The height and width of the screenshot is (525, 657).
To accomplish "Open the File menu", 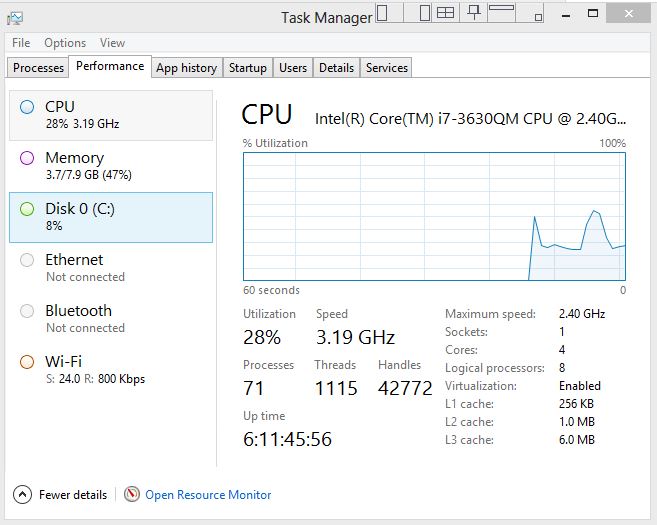I will 21,43.
